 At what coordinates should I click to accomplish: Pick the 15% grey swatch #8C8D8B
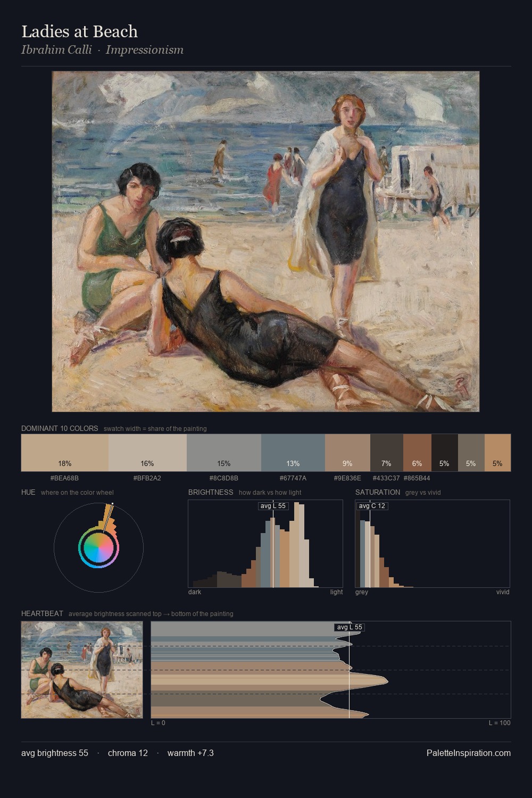(224, 453)
